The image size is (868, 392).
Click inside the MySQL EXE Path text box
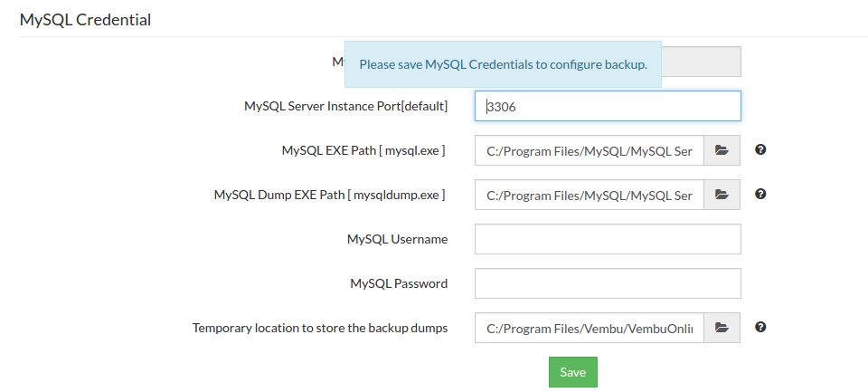point(589,150)
